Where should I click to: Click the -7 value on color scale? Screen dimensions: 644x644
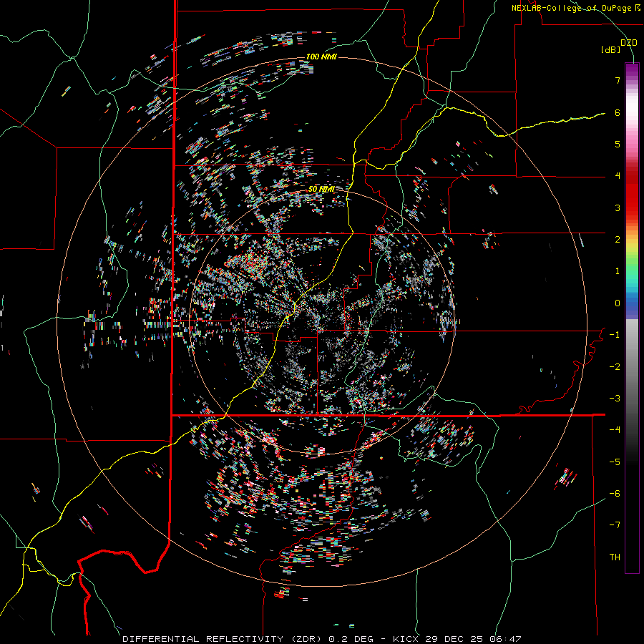615,525
